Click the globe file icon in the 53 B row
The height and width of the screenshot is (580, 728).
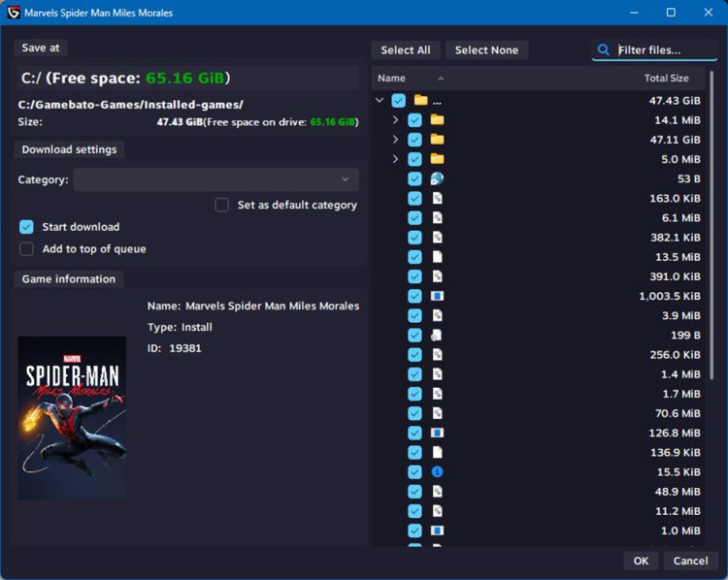[437, 178]
